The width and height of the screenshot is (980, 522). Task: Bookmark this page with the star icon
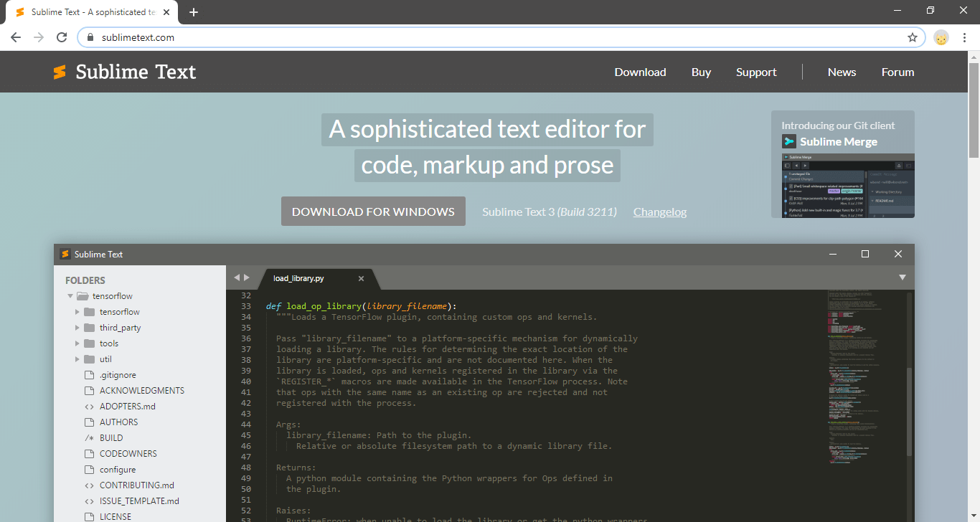[x=913, y=37]
